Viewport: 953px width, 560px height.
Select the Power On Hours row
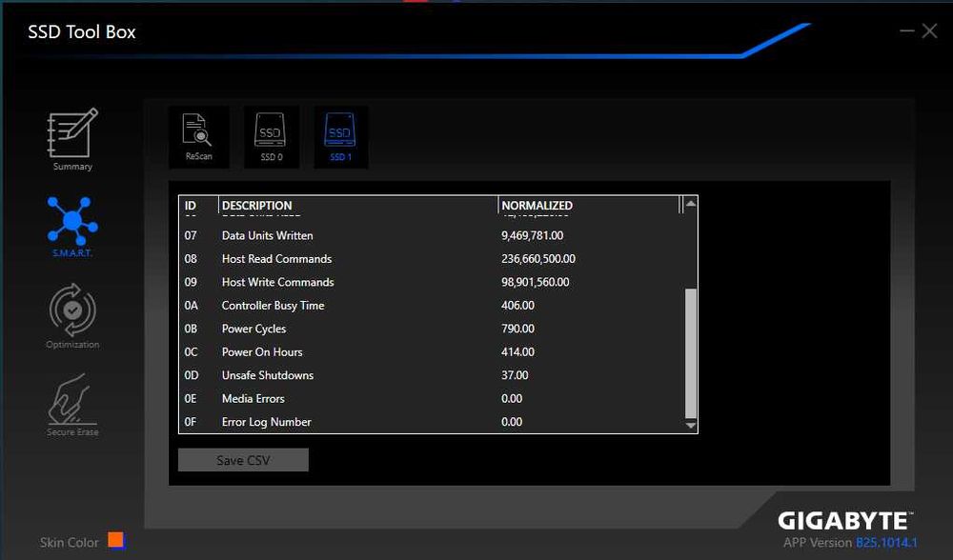432,352
